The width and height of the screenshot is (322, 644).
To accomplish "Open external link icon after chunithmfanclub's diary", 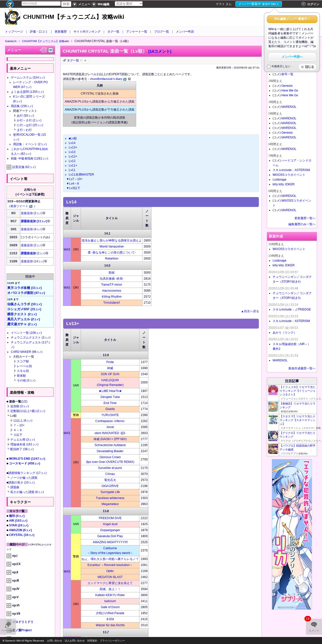I will click(125, 79).
